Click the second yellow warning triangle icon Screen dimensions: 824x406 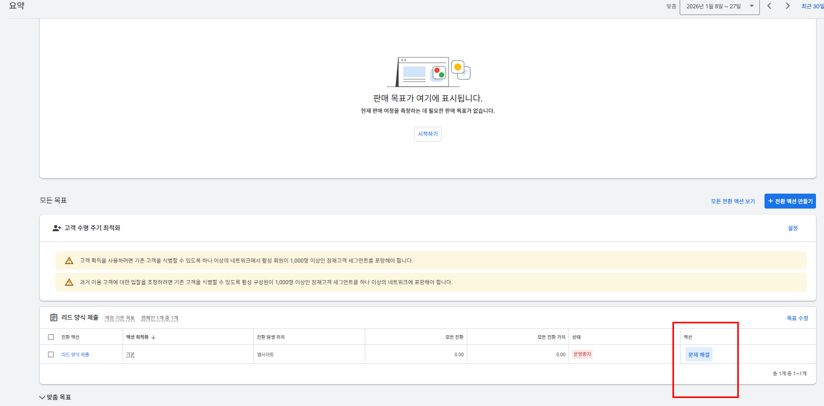coord(69,283)
